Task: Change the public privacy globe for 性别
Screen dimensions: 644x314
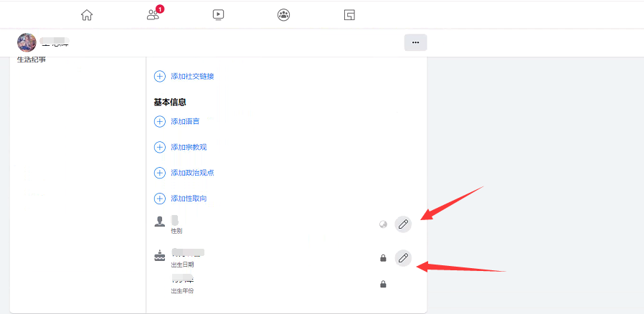Action: (x=383, y=224)
